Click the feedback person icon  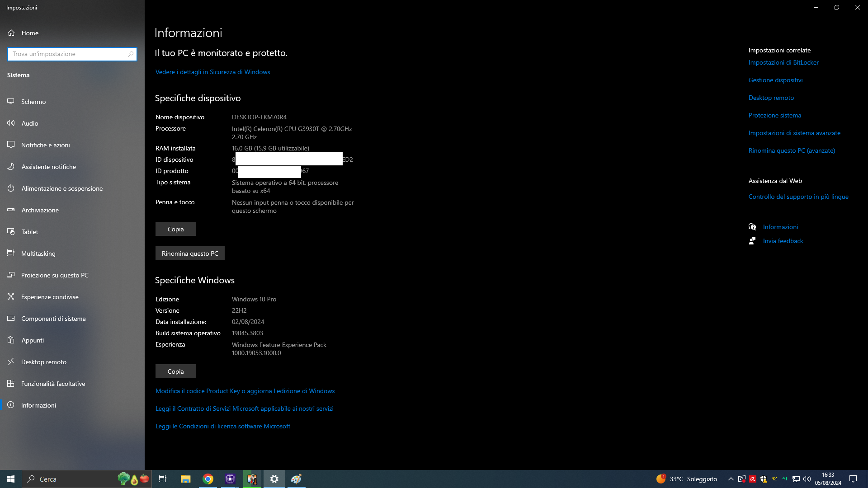(x=752, y=241)
